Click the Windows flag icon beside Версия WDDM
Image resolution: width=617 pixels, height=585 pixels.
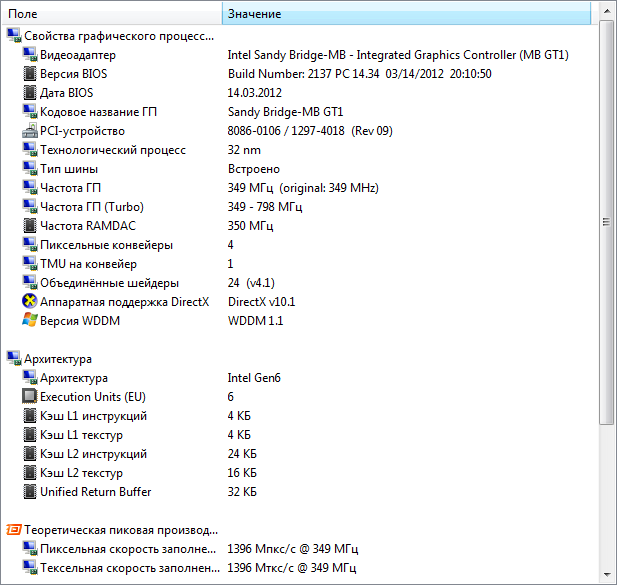pos(30,320)
